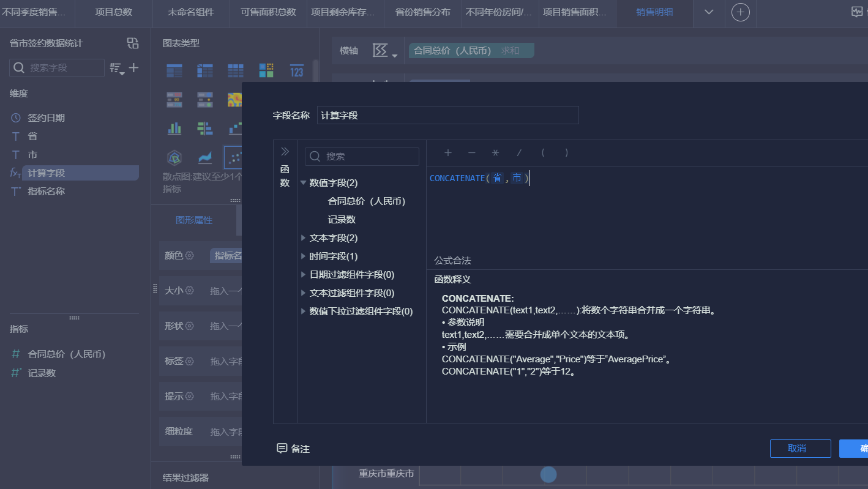868x489 pixels.
Task: Insert the multiply operator into formula
Action: point(495,153)
